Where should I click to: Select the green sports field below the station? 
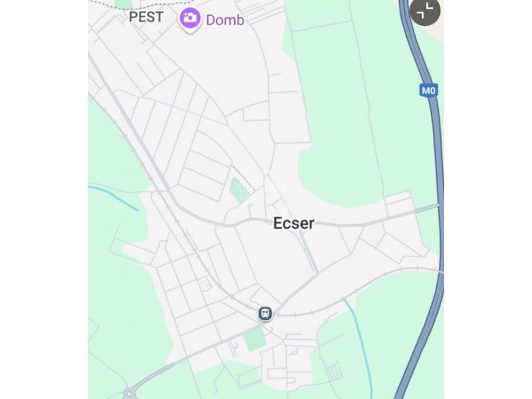255,339
